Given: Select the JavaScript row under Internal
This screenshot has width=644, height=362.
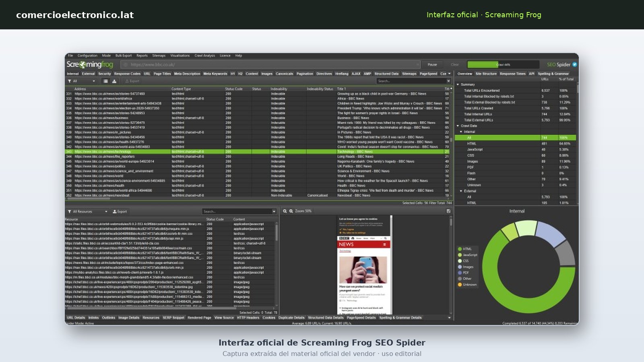Looking at the screenshot, I should (515, 149).
